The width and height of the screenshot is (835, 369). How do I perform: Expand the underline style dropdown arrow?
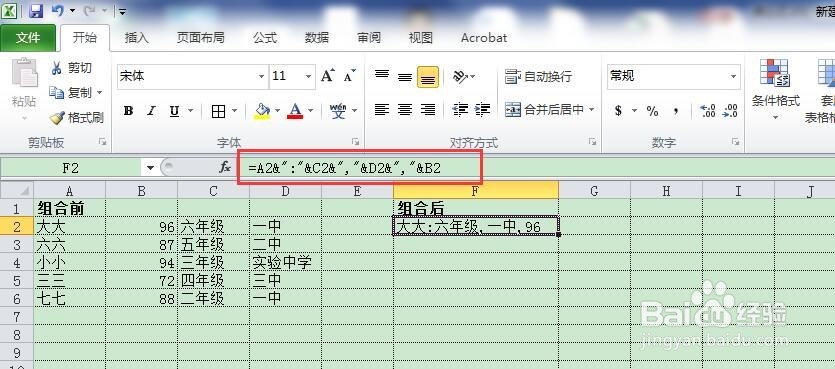pos(191,111)
